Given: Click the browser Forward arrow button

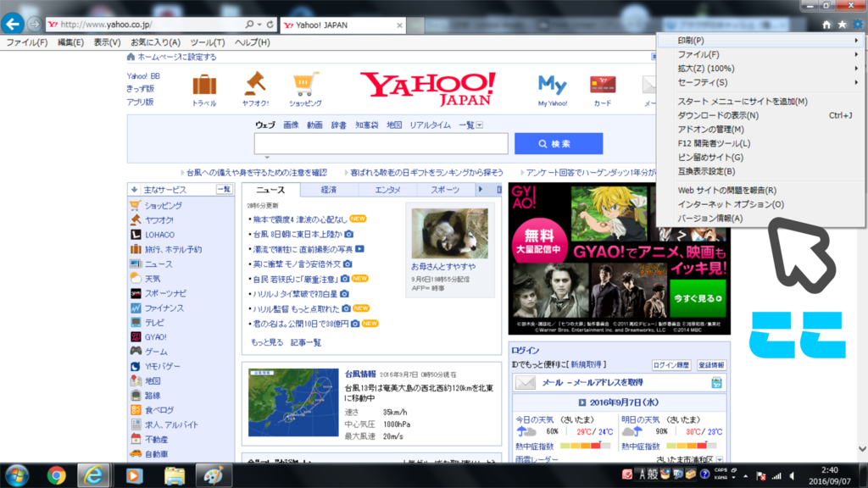Looking at the screenshot, I should click(34, 25).
